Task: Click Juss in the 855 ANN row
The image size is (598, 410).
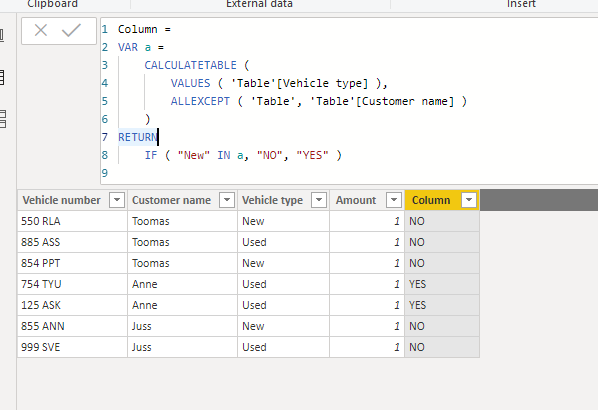Action: [x=182, y=326]
